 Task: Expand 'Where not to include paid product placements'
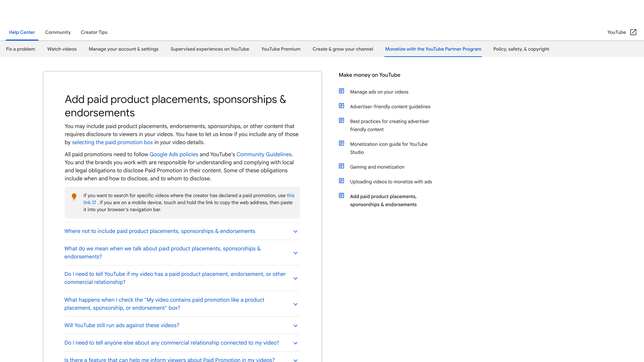295,231
